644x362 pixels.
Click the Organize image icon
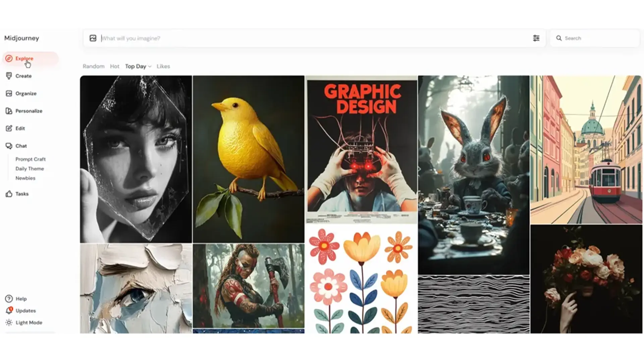(x=9, y=94)
